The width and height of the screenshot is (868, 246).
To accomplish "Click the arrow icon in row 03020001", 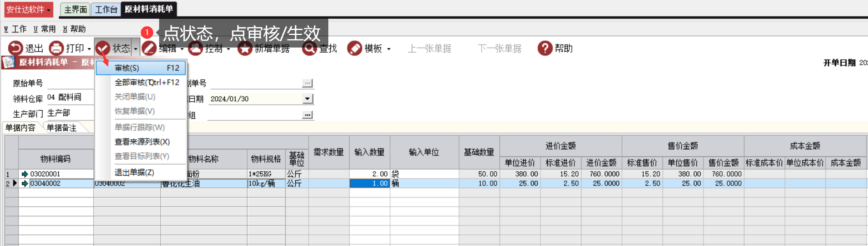I will click(25, 174).
